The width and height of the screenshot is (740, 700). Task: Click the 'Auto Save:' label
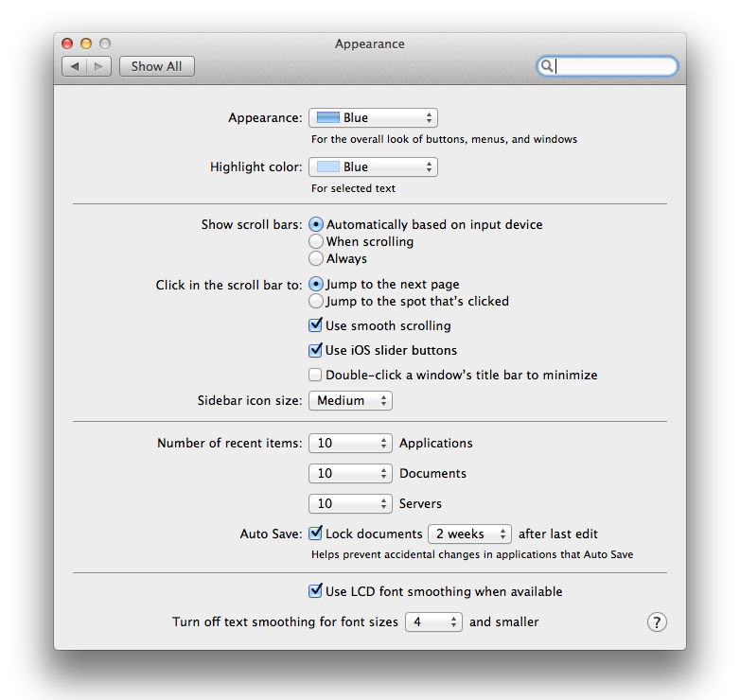pyautogui.click(x=271, y=534)
